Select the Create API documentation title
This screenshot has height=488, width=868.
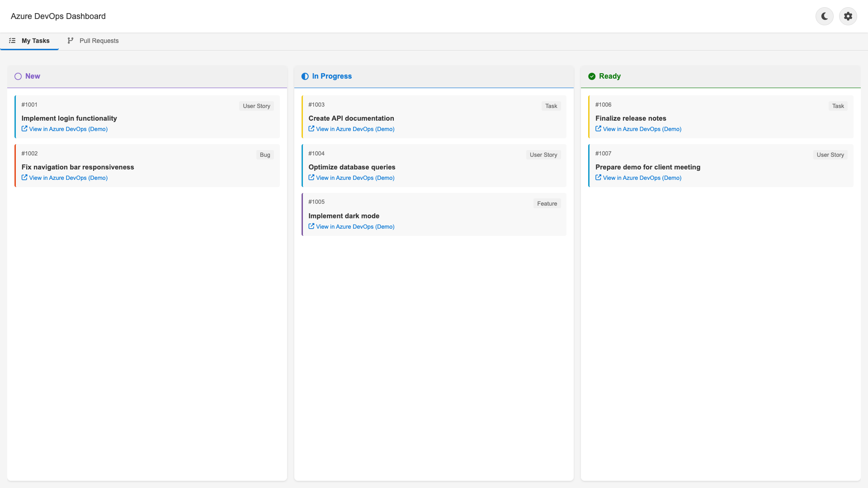pyautogui.click(x=351, y=118)
